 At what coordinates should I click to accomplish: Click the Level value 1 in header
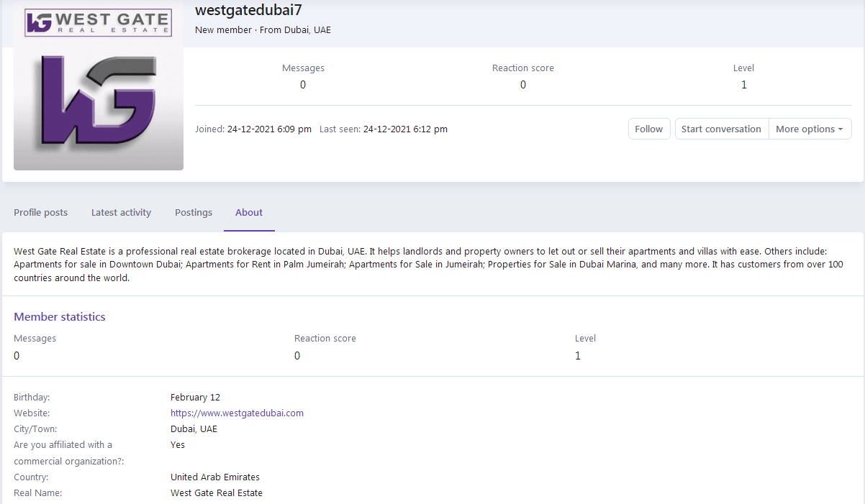(743, 85)
